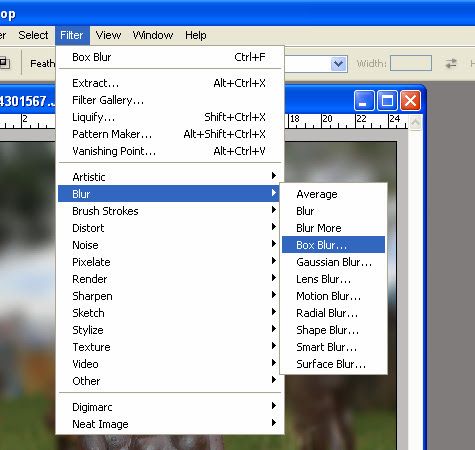Open the Shape Blur... dialog

(333, 330)
